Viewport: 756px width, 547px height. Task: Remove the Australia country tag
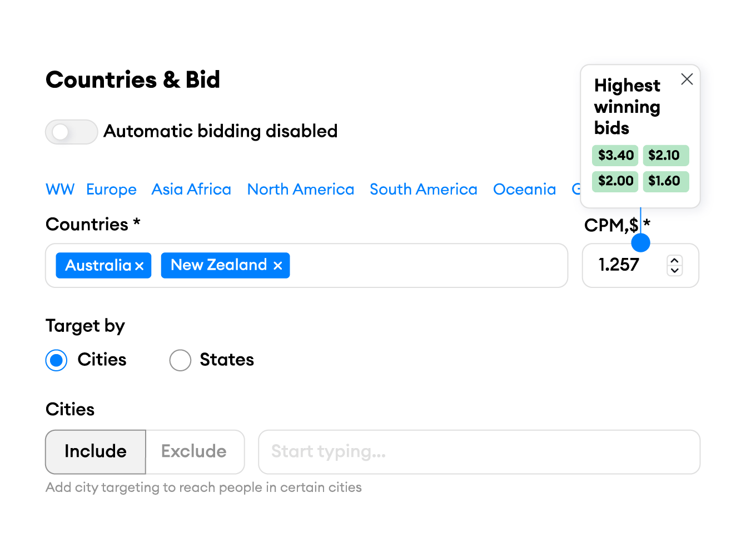[x=140, y=266]
